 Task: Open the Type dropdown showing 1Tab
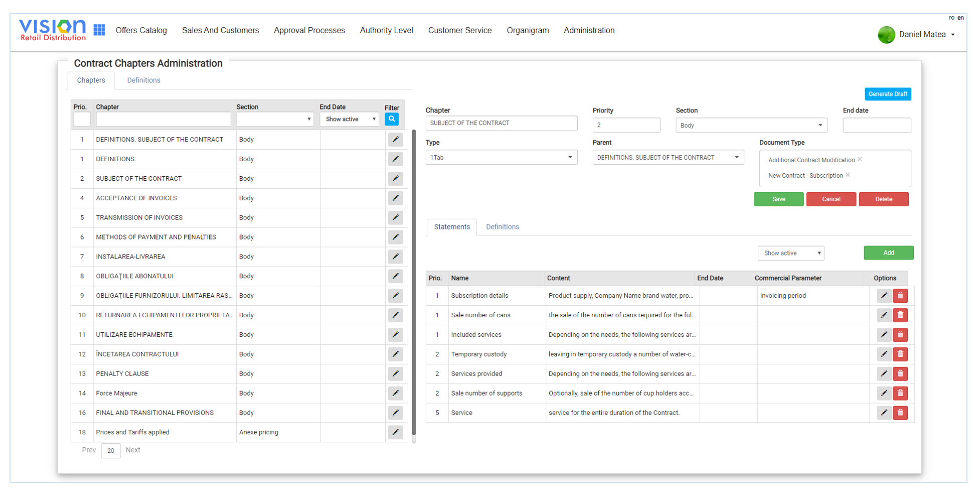[502, 158]
